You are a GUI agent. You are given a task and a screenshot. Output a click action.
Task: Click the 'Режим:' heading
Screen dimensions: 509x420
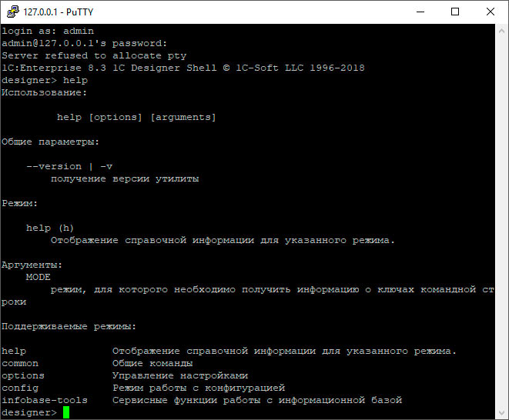(20, 203)
